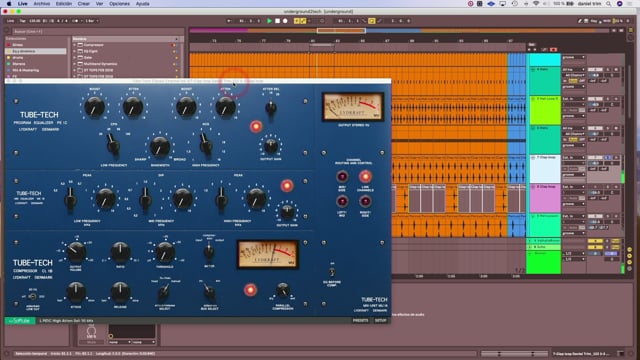Toggle the Link Channels routing button

[365, 176]
